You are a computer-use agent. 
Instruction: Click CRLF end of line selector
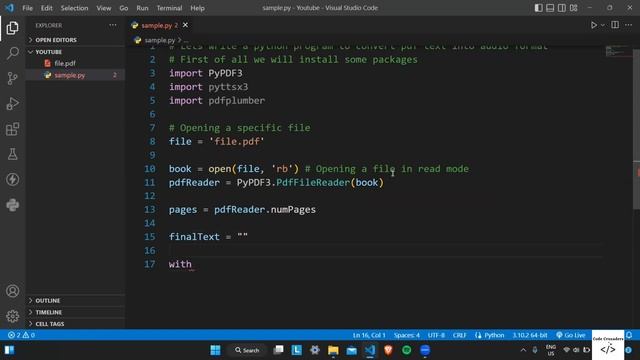[x=459, y=335]
